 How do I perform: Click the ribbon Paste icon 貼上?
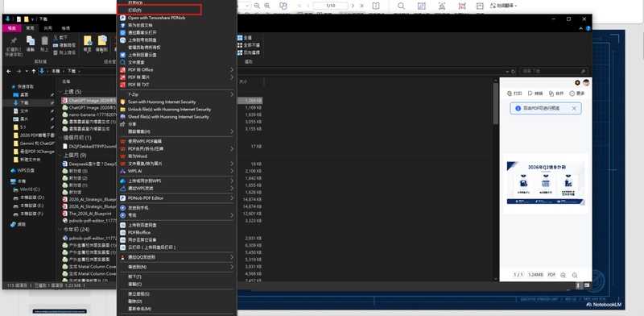[44, 41]
